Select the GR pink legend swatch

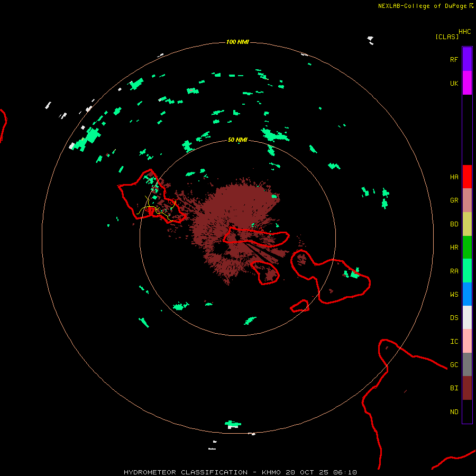click(467, 200)
